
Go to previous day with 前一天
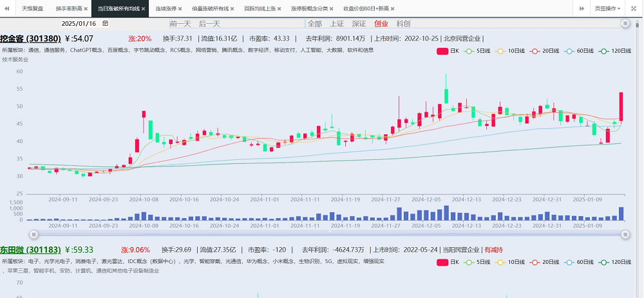click(180, 24)
